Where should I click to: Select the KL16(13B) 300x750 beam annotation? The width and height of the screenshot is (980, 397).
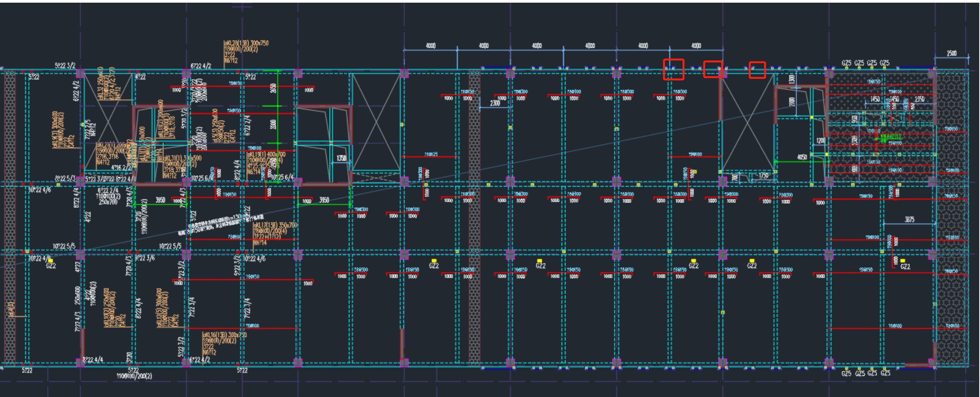click(x=225, y=335)
